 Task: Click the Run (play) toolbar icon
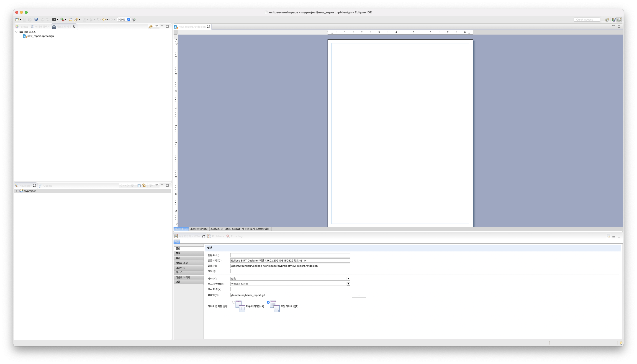pos(54,20)
